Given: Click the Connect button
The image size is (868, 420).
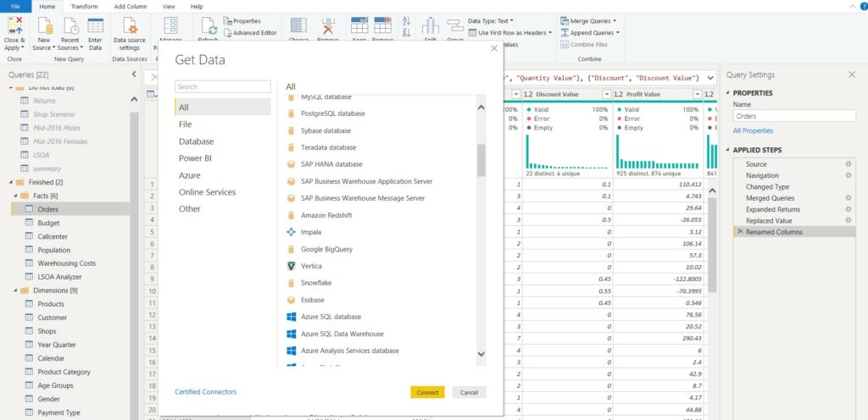Looking at the screenshot, I should (427, 392).
